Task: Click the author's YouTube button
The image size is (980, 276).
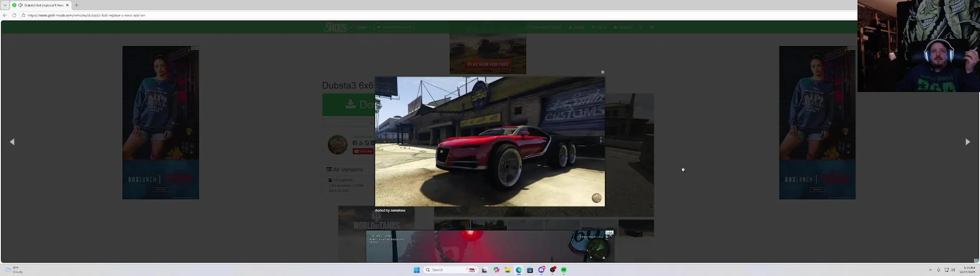Action: (x=363, y=151)
